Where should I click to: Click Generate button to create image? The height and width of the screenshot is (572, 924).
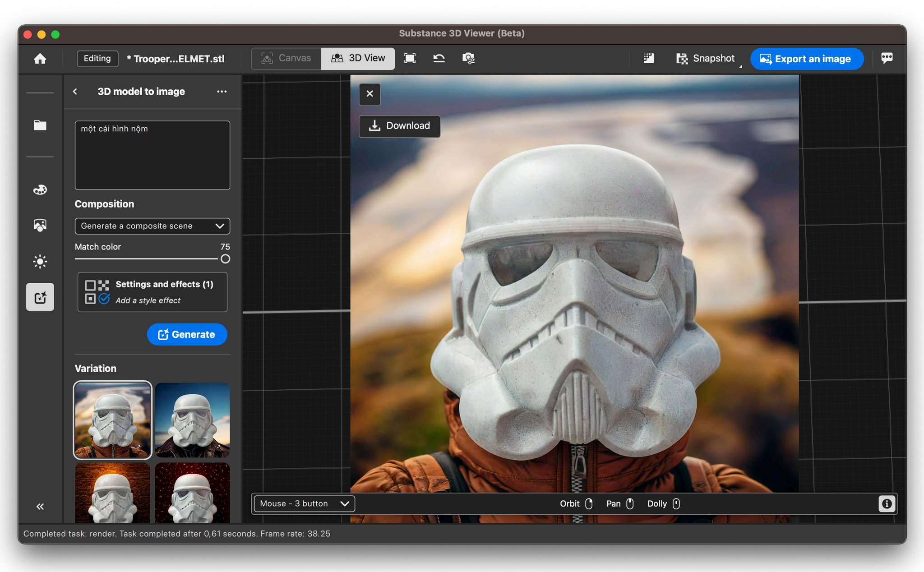coord(187,334)
